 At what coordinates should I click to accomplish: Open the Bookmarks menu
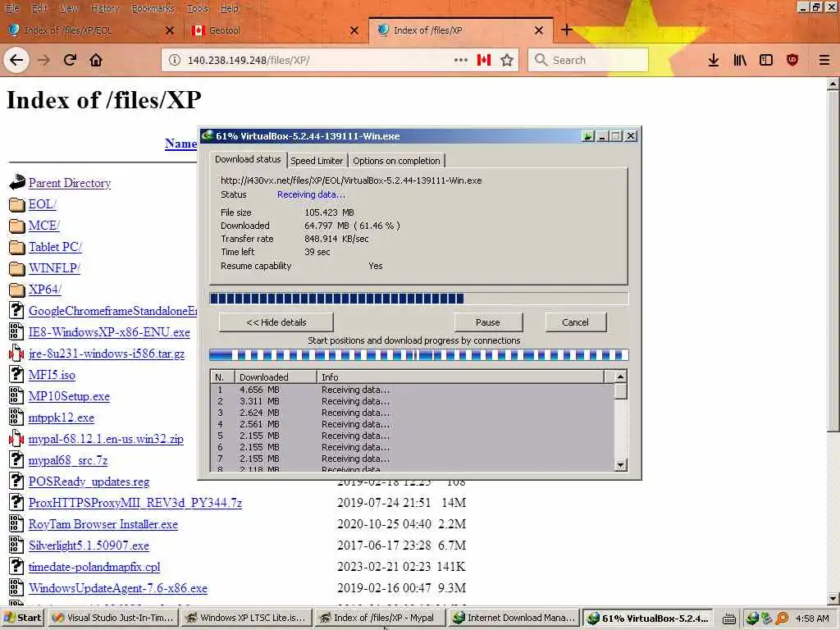tap(153, 8)
